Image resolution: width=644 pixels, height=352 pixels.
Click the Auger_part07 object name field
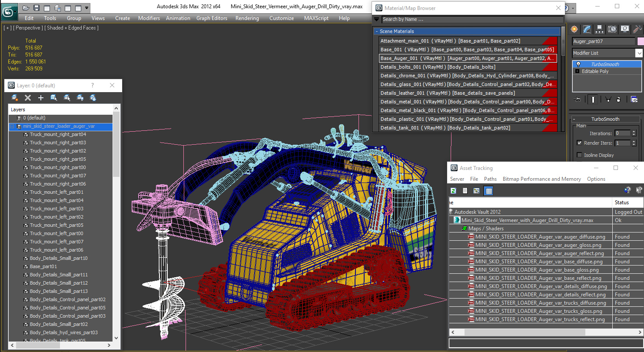point(603,42)
